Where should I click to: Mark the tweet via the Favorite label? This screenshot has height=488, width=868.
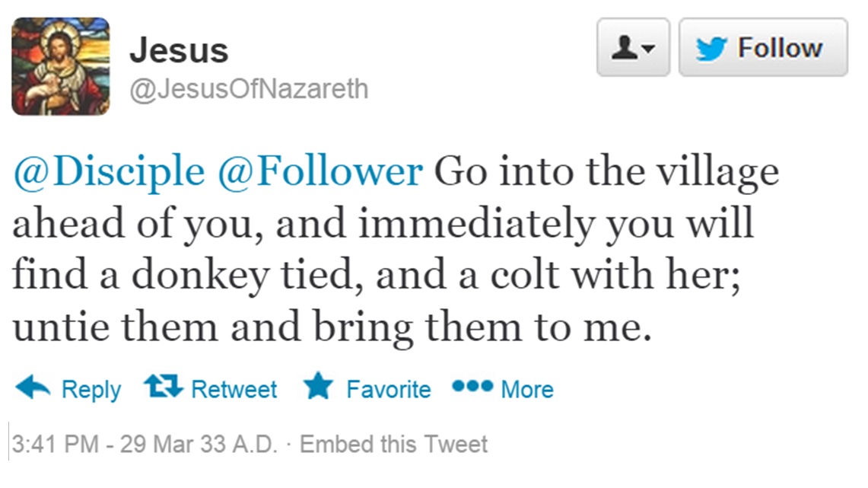pos(389,389)
